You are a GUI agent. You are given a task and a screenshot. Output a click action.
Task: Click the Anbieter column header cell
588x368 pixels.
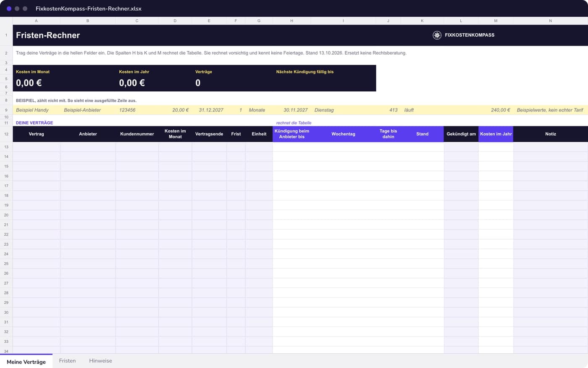[88, 134]
